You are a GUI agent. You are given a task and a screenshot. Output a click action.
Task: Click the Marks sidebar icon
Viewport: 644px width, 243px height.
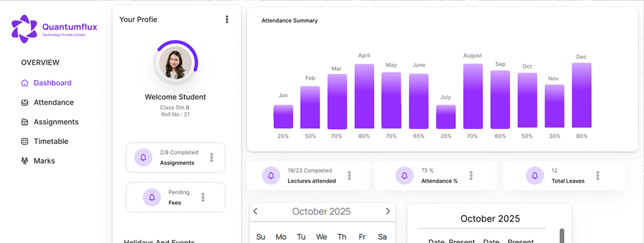[24, 161]
